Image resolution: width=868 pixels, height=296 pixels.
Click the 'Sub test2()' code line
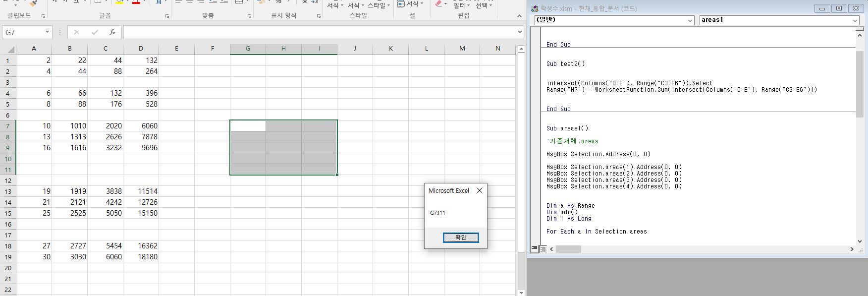(565, 64)
